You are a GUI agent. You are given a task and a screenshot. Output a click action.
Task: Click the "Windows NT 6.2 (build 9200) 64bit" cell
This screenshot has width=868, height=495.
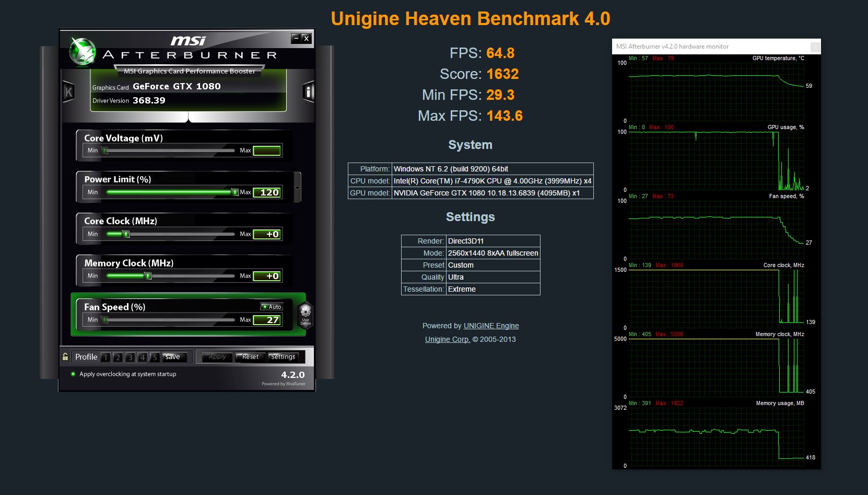tap(492, 169)
